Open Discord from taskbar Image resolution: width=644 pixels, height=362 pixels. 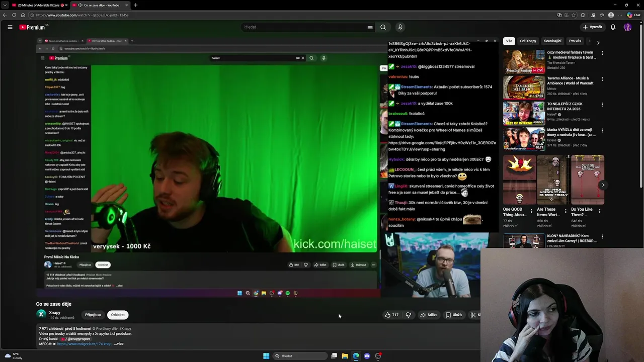pos(367,356)
